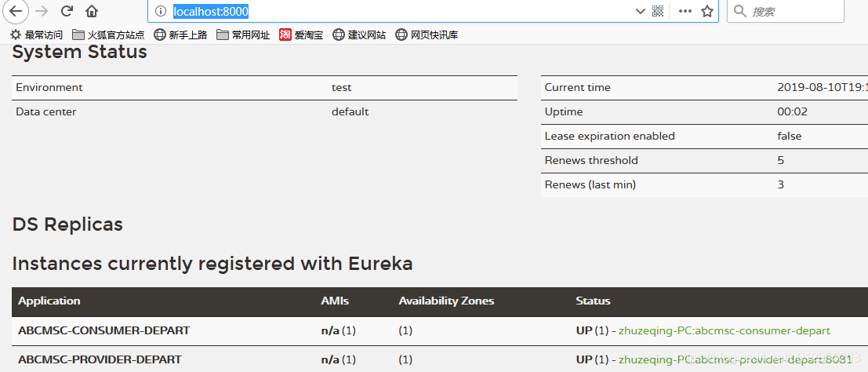Click the Environment row label

click(x=49, y=88)
